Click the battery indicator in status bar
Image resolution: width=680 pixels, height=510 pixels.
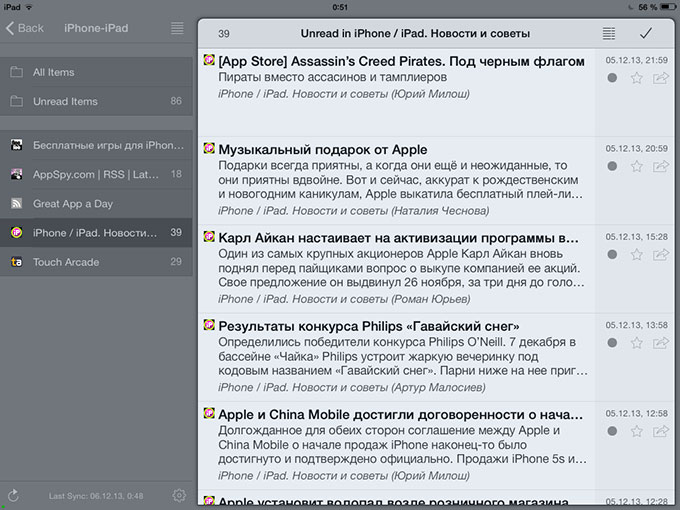(x=667, y=7)
